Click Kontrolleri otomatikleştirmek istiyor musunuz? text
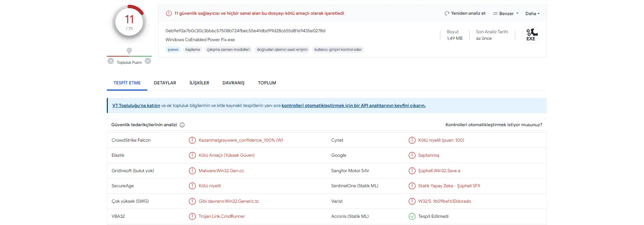The height and width of the screenshot is (225, 644). coord(494,125)
